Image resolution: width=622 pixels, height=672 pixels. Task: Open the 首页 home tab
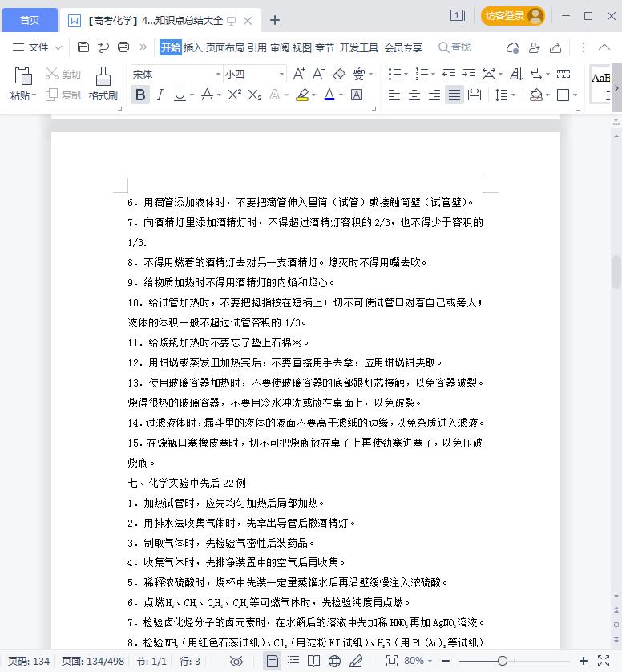click(x=30, y=20)
